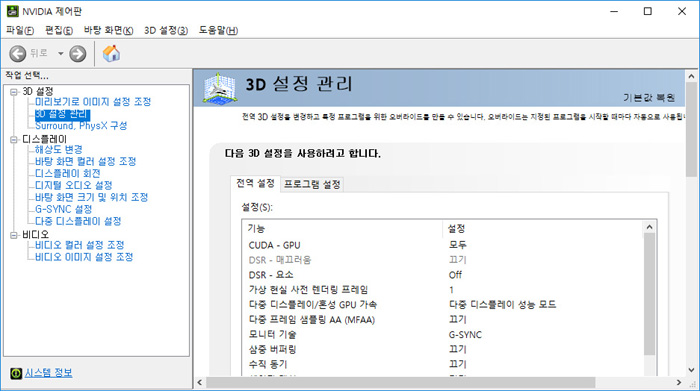Click the G-SYNC value of 모니터 기술

click(465, 335)
